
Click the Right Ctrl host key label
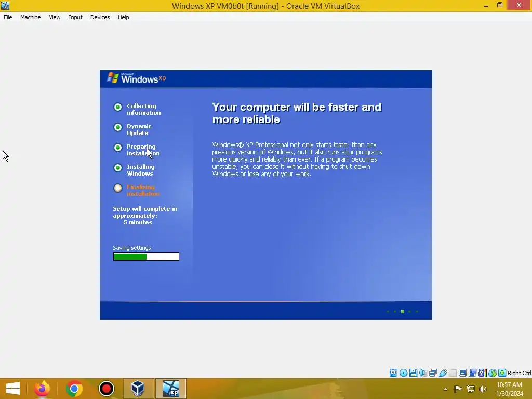point(519,373)
